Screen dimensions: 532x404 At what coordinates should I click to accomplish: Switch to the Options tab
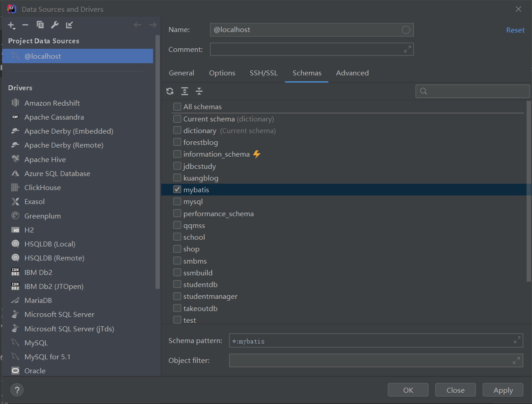pos(222,73)
